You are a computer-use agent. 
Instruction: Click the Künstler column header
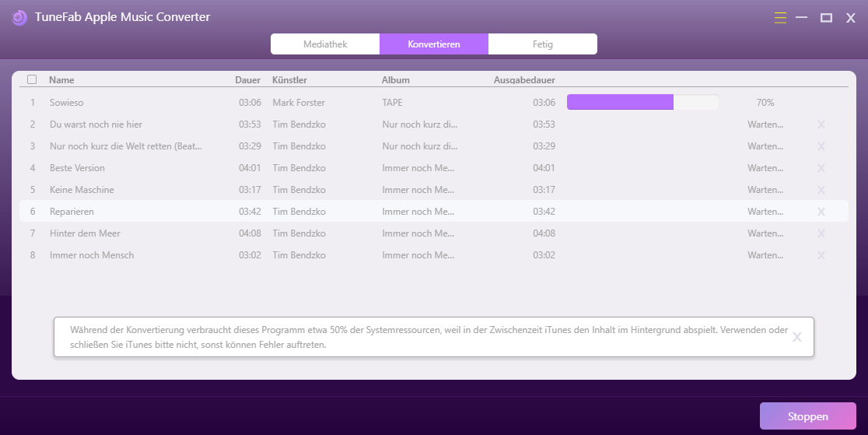pyautogui.click(x=289, y=80)
